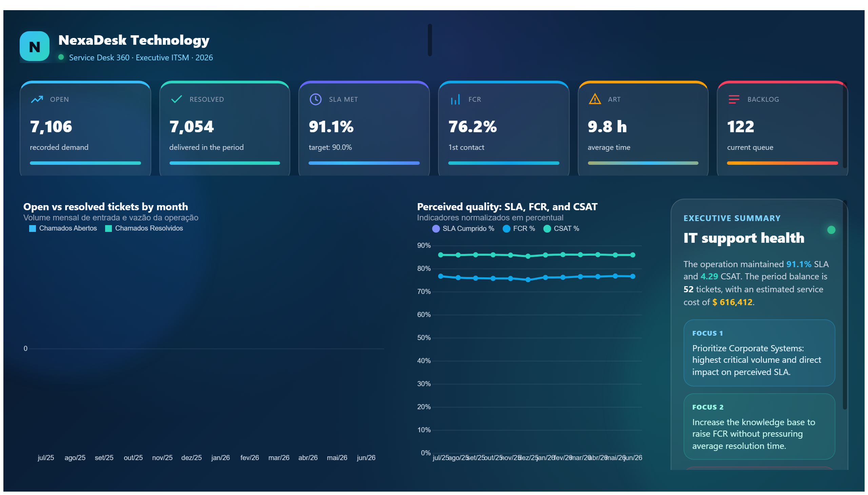This screenshot has height=495, width=868.
Task: Open the BACKLOG 122 KPI card
Action: click(782, 128)
